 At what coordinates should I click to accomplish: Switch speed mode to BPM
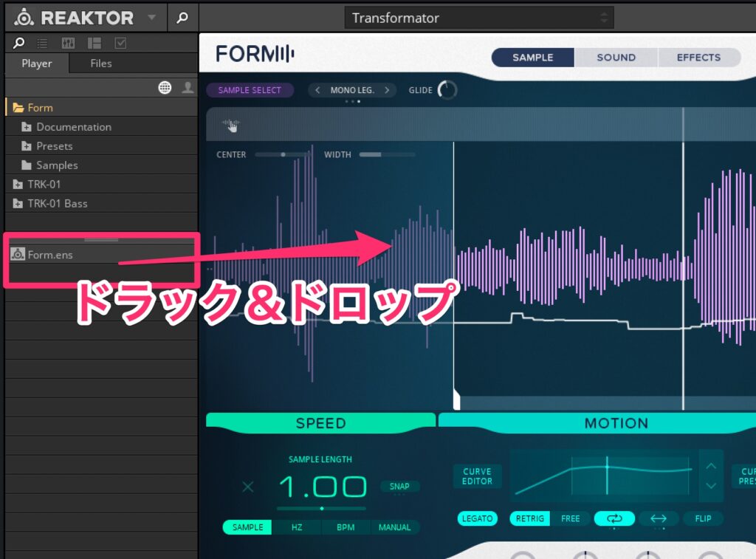tap(346, 527)
